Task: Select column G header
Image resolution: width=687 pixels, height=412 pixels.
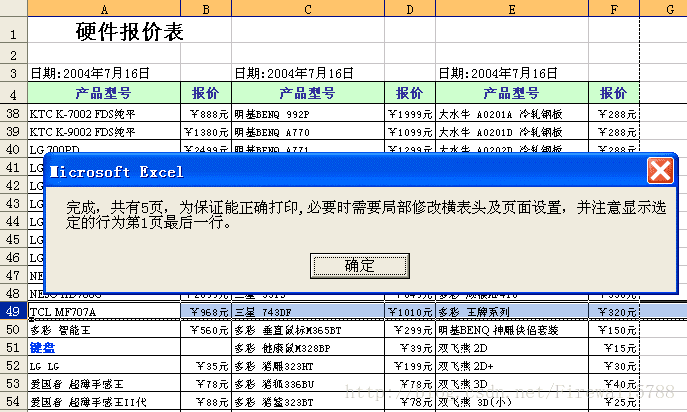Action: pos(663,9)
